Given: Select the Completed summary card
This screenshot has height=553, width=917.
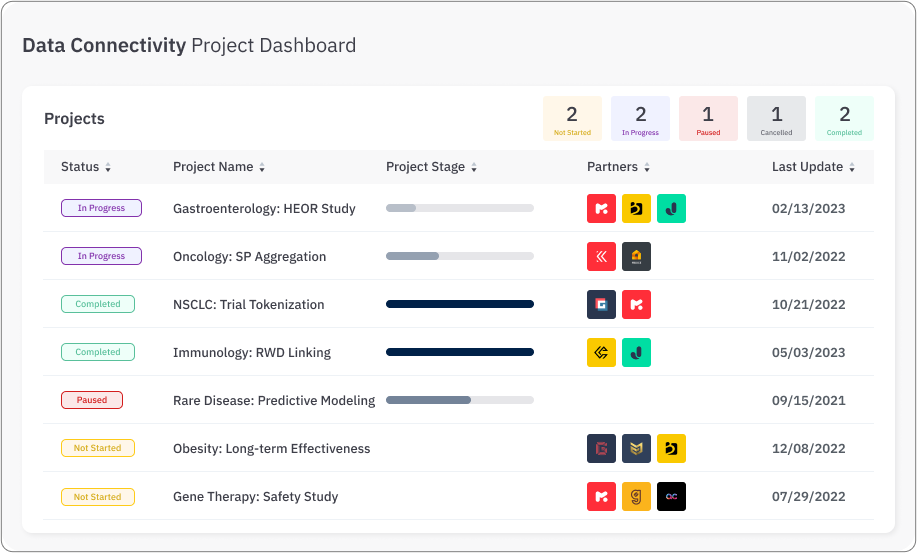Looking at the screenshot, I should (x=844, y=118).
